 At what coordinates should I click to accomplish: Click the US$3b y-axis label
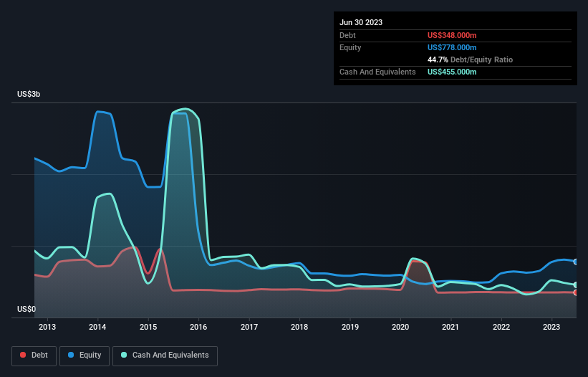point(29,94)
